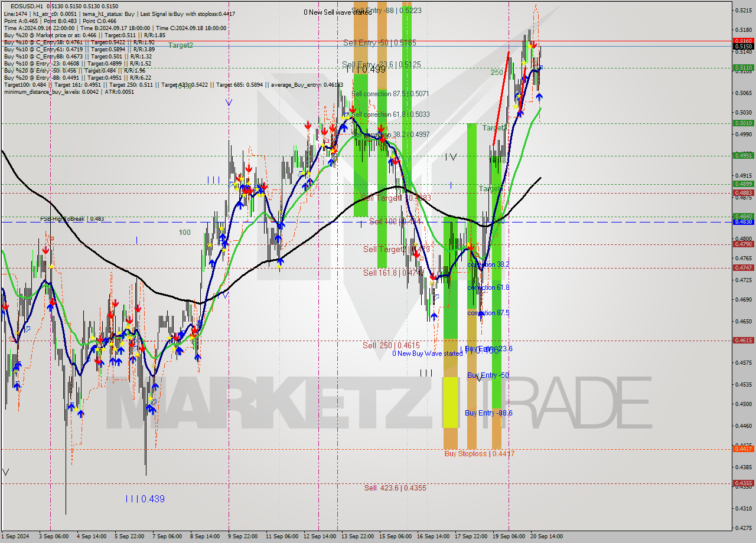Select the 'Buy %20 @ Market price' info line
Viewport: 756px width, 543px height.
point(84,35)
